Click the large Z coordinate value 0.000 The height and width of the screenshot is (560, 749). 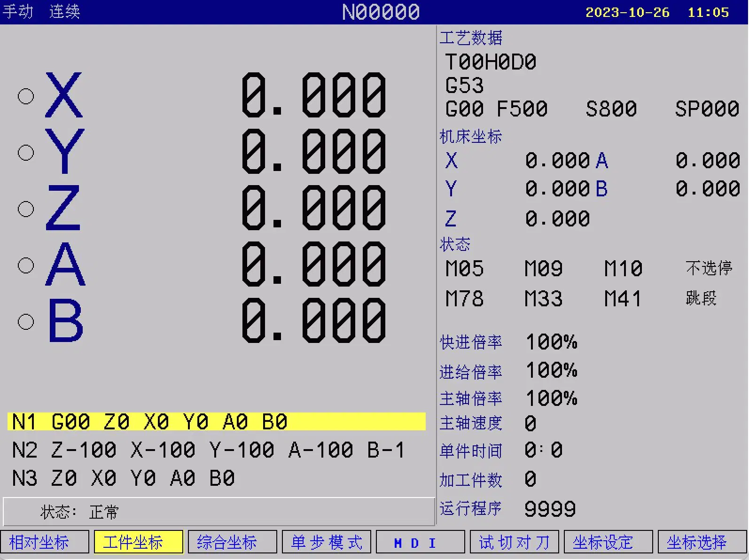[314, 207]
